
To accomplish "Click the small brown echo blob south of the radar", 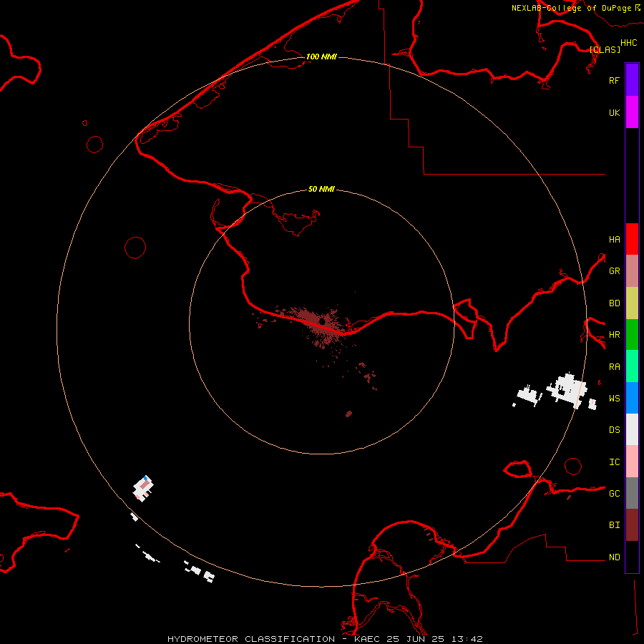I will coord(348,414).
